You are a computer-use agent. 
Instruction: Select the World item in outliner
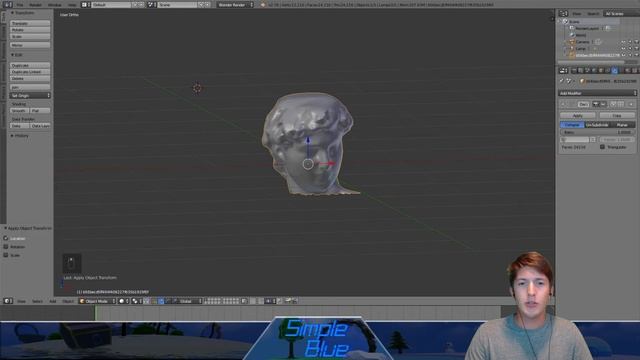[580, 35]
